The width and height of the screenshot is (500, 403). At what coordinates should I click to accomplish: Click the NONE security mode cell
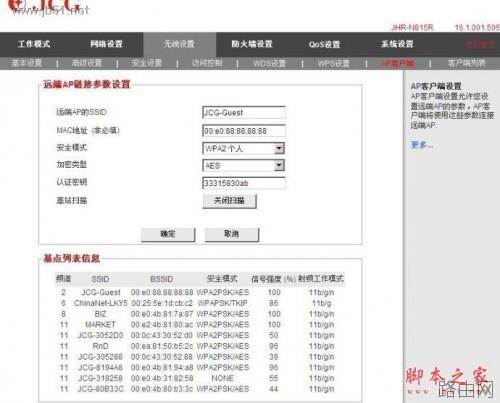tap(223, 378)
